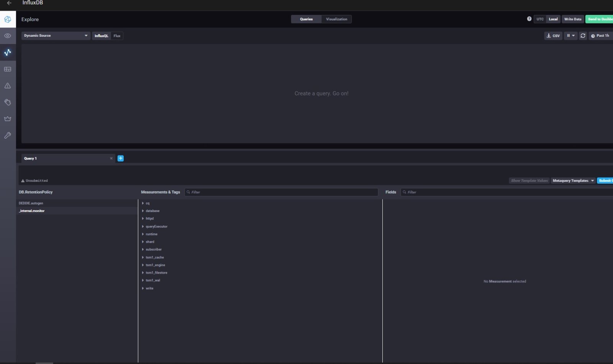
Task: Toggle timezone to Local
Action: click(x=553, y=19)
